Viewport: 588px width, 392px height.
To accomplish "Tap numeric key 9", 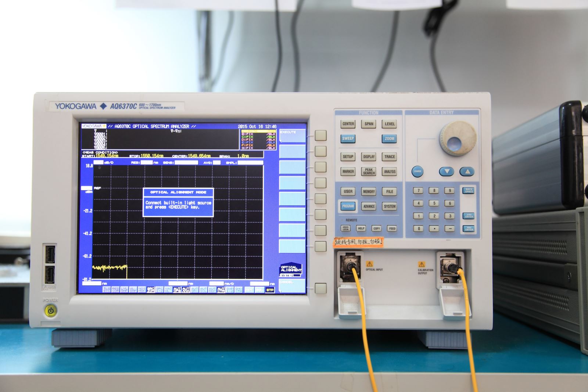I will pos(450,190).
